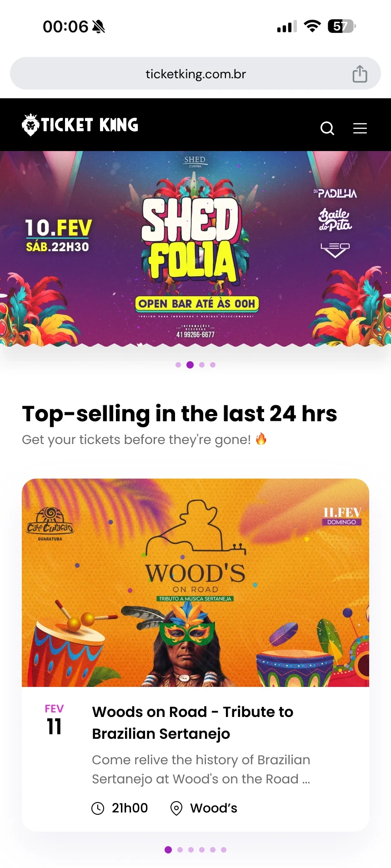Image resolution: width=391 pixels, height=868 pixels.
Task: Select the second event carousel dot
Action: pos(180,850)
